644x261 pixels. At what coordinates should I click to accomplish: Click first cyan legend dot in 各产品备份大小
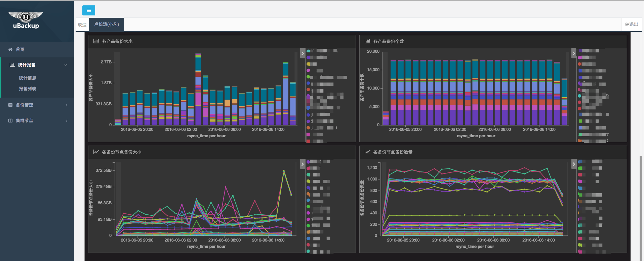point(308,51)
